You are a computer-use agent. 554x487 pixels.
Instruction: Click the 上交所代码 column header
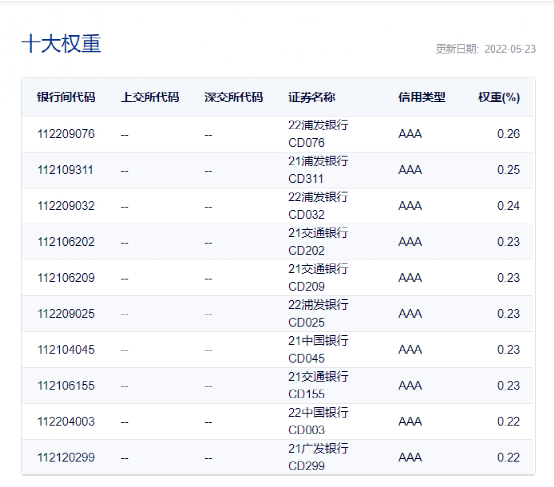(x=150, y=97)
